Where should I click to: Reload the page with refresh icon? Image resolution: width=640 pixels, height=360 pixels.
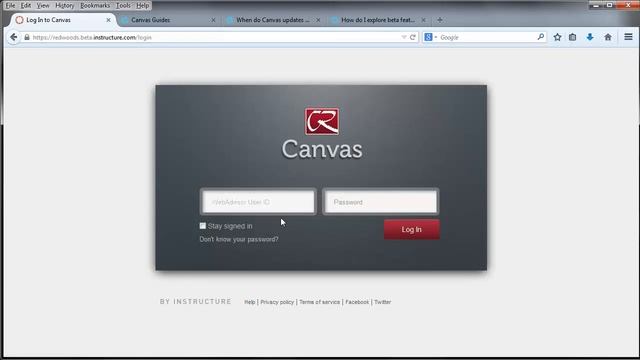point(413,37)
